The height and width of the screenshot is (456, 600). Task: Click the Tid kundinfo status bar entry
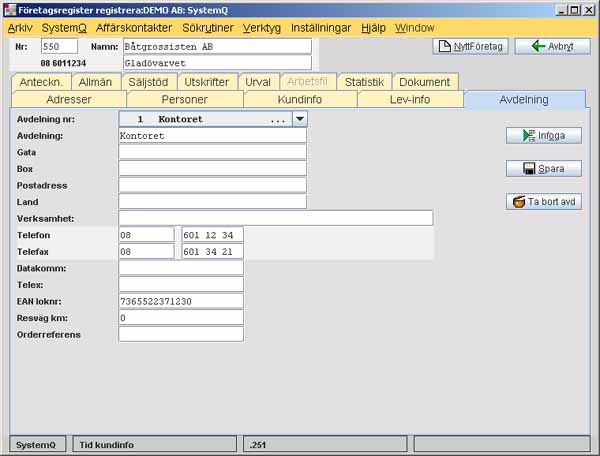click(x=155, y=445)
